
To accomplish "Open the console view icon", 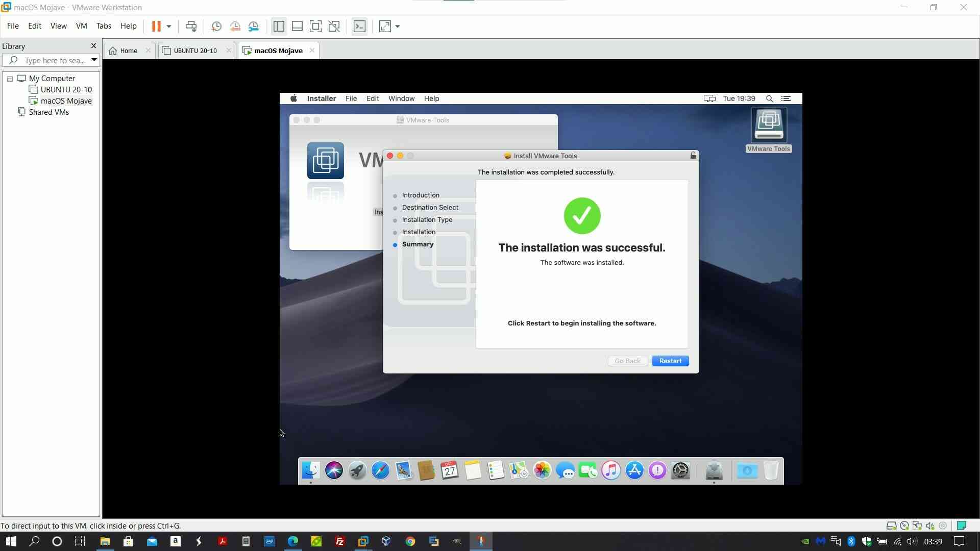I will (359, 26).
